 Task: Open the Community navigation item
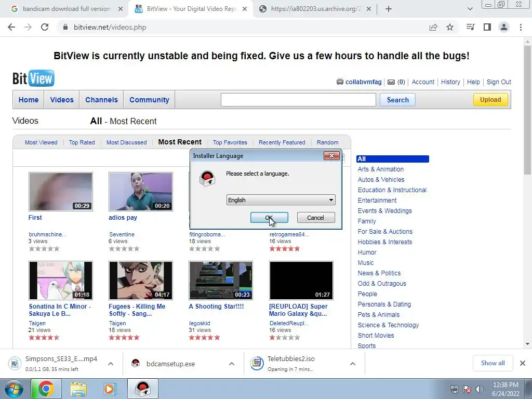tap(149, 100)
